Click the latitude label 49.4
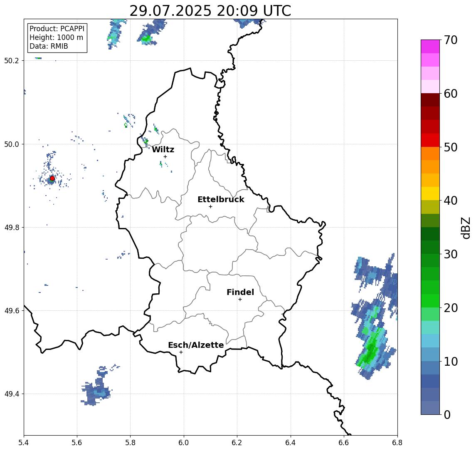476x451 pixels. (x=12, y=394)
